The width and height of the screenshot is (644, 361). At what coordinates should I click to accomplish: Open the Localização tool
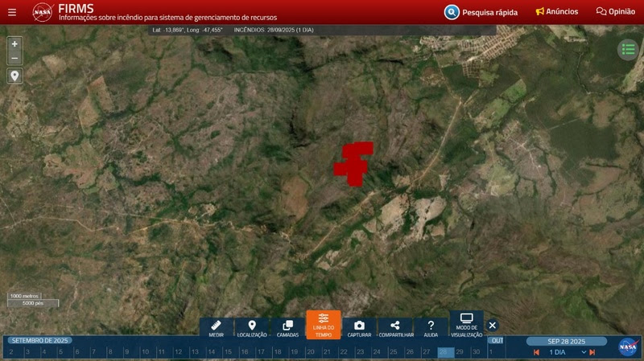[x=252, y=326]
